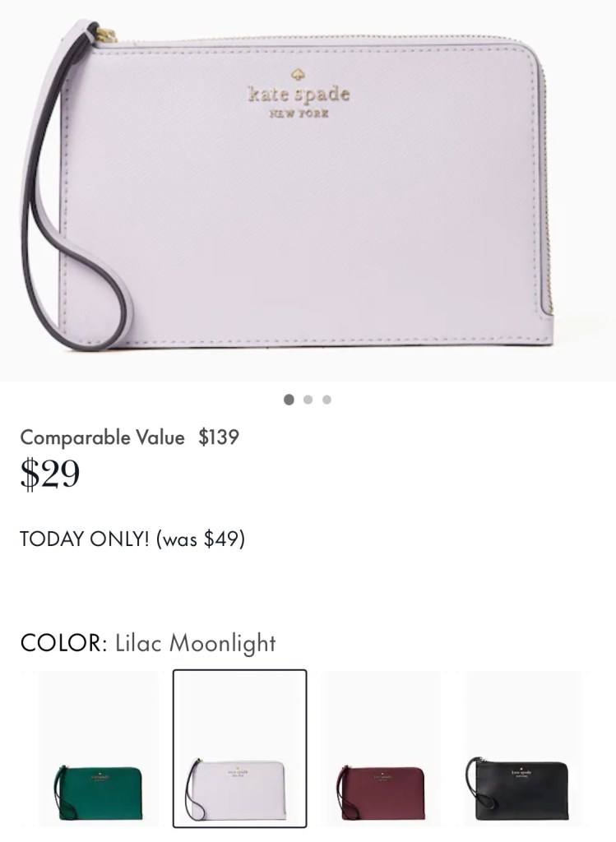Click the kate spade embossed brand name

(x=299, y=95)
